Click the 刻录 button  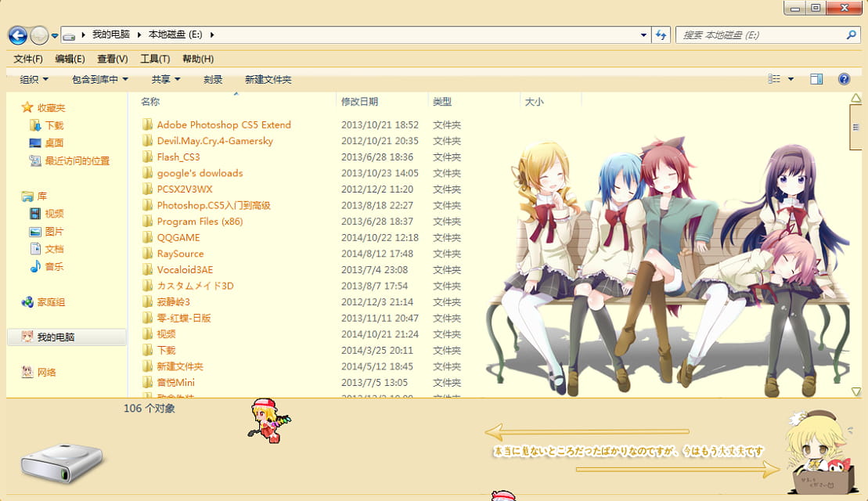pyautogui.click(x=211, y=78)
